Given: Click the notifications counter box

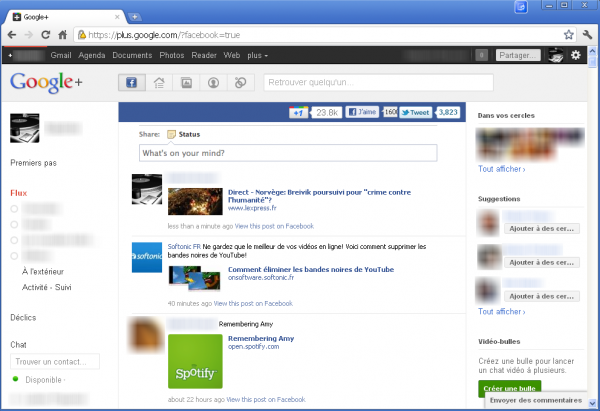Looking at the screenshot, I should (481, 55).
